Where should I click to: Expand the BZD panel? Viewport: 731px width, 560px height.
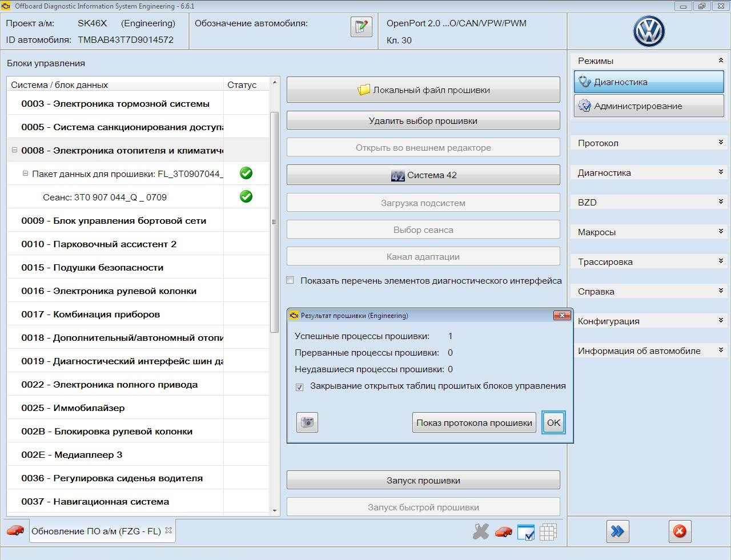click(x=721, y=202)
